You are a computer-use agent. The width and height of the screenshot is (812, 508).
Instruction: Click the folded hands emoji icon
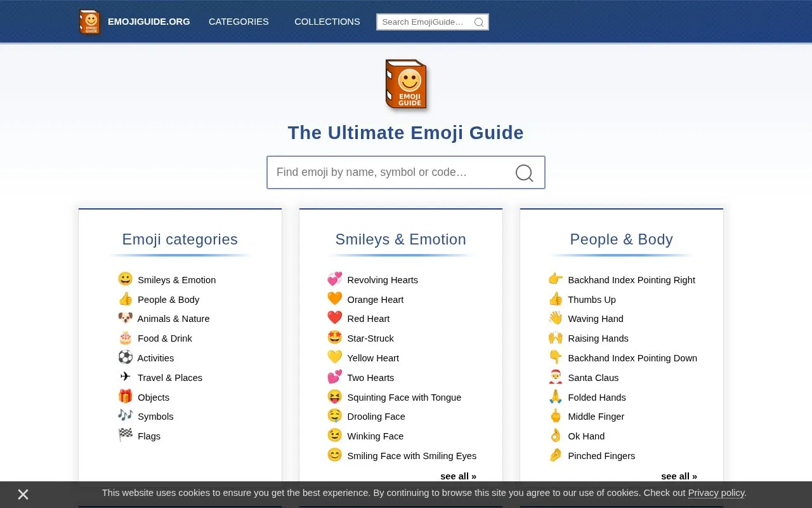[556, 397]
